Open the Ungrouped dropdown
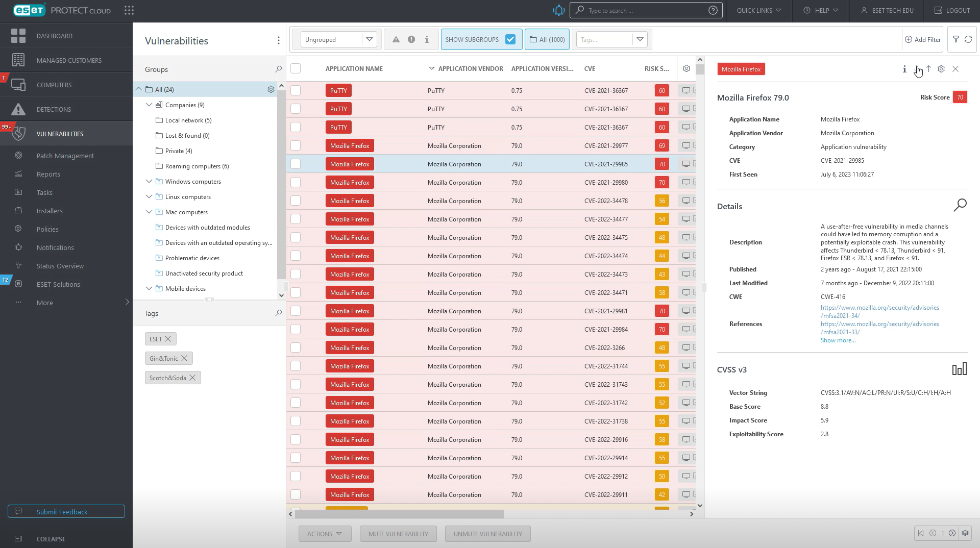 coord(338,39)
